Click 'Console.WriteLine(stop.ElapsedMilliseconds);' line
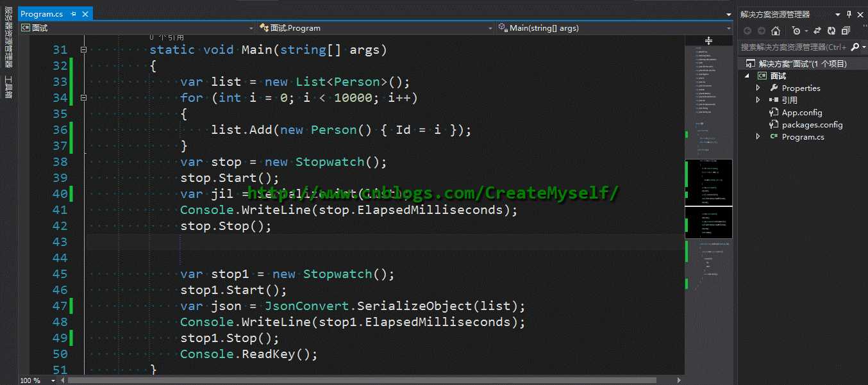Image resolution: width=868 pixels, height=385 pixels. (348, 209)
